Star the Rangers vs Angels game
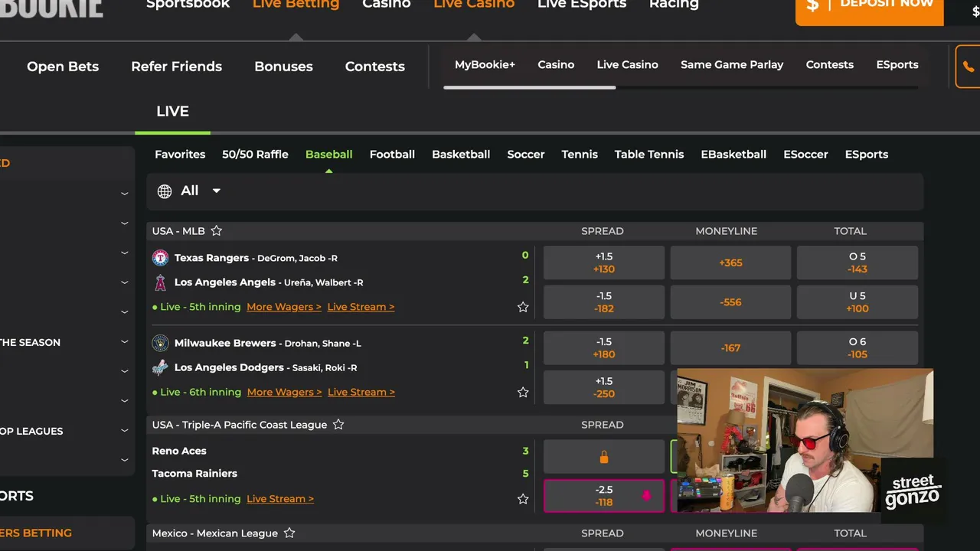Image resolution: width=980 pixels, height=551 pixels. pos(523,307)
